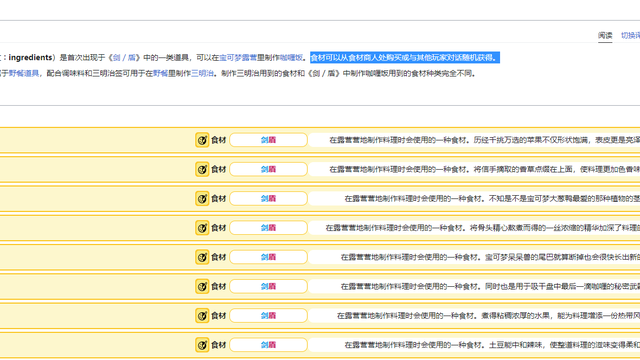Click the description mentioning 宝可梦呆呆兽的尾巴
The width and height of the screenshot is (640, 360).
[490, 257]
